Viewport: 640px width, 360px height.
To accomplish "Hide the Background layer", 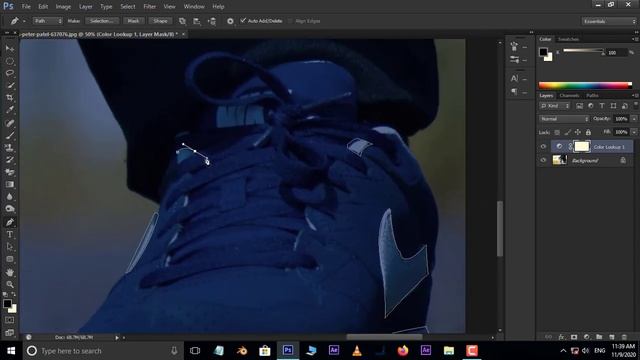I will pyautogui.click(x=543, y=160).
